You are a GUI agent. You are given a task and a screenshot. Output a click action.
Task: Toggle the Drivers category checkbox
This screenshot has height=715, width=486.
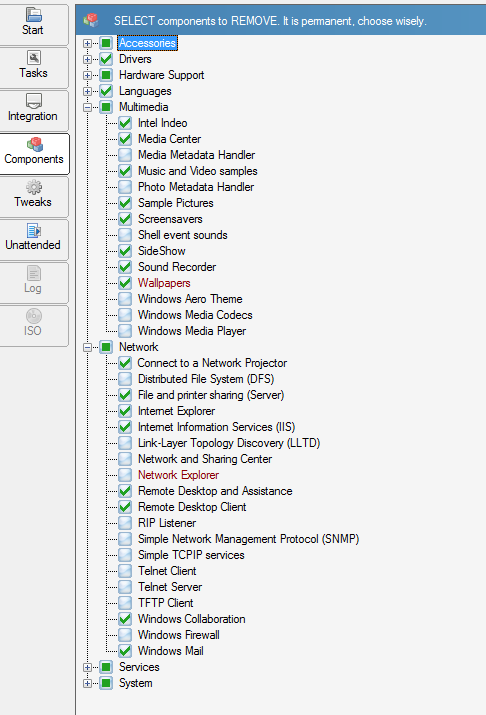pos(106,59)
